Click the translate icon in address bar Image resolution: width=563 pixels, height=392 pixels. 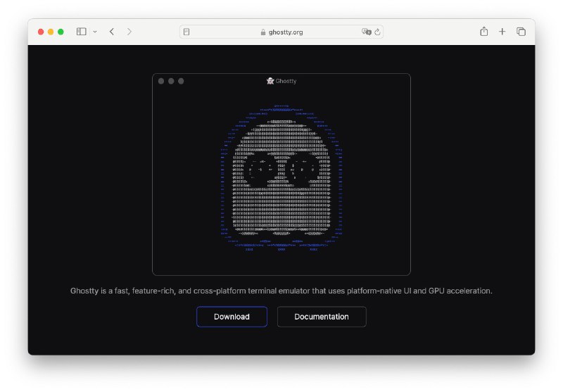click(366, 32)
